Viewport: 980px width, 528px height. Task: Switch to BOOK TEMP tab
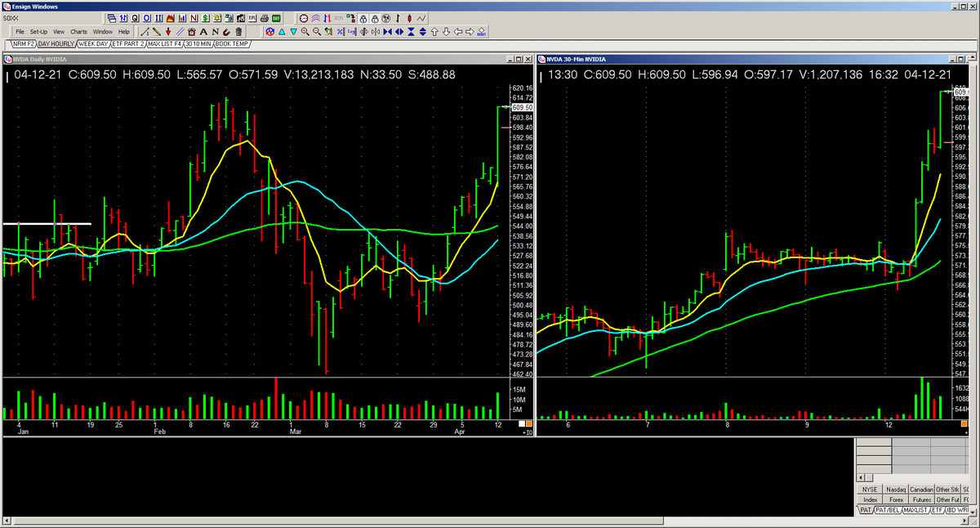[231, 43]
